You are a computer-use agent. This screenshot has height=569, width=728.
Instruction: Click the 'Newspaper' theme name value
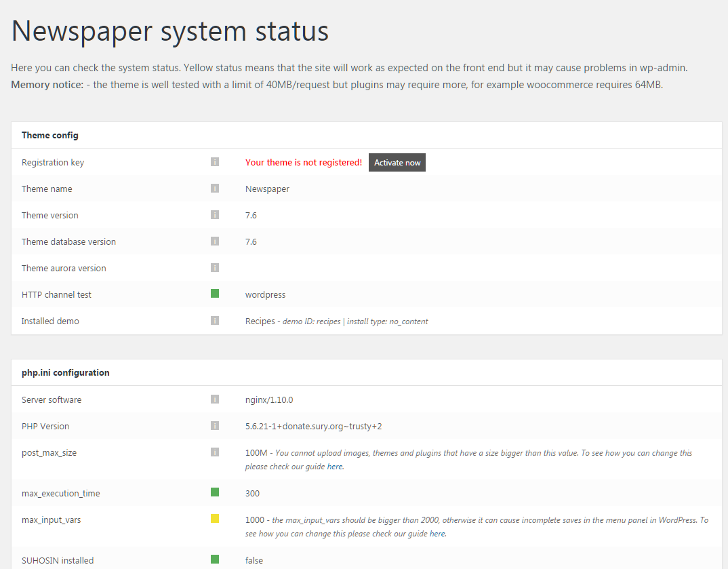tap(267, 189)
